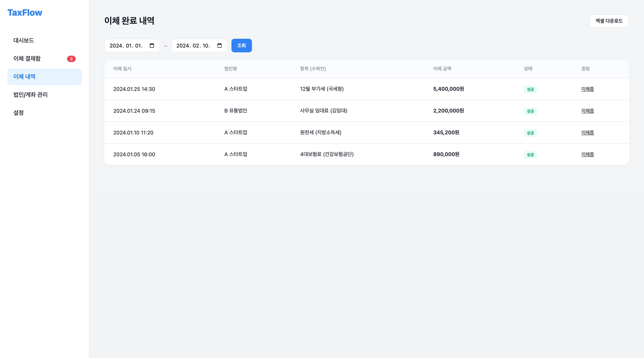The height and width of the screenshot is (358, 644).
Task: Click the 이체 금액 column header
Action: pos(442,69)
